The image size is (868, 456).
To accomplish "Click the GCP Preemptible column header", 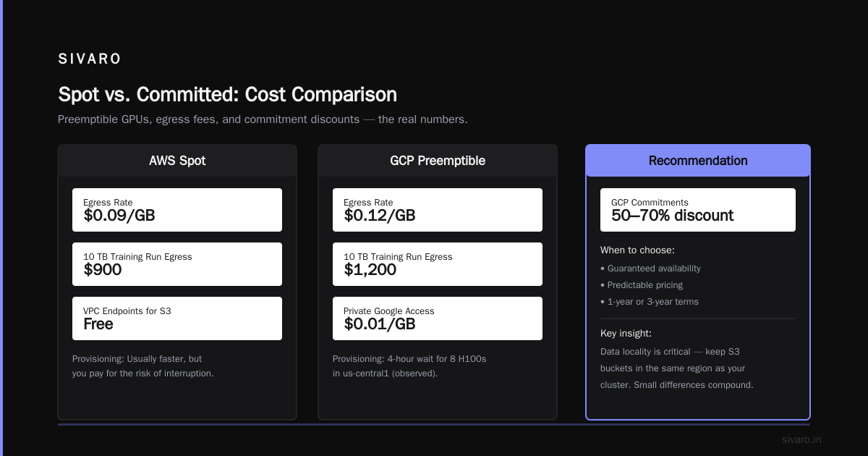I will pyautogui.click(x=438, y=161).
